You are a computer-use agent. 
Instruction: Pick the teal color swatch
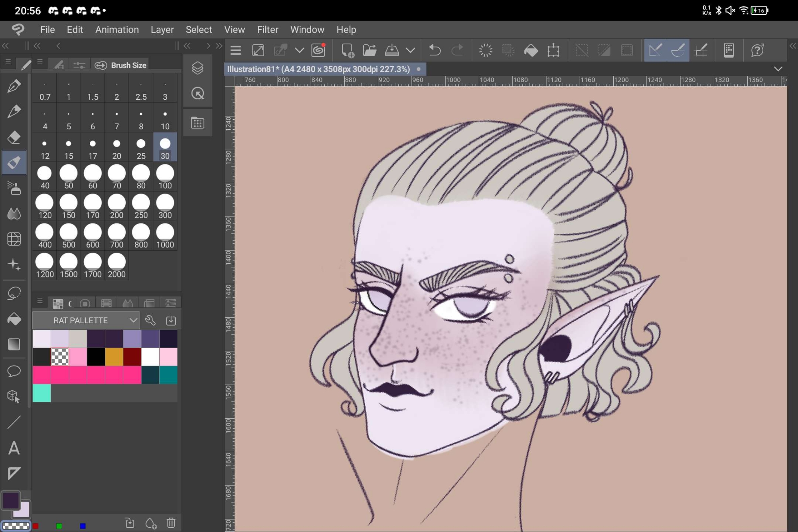pos(168,375)
